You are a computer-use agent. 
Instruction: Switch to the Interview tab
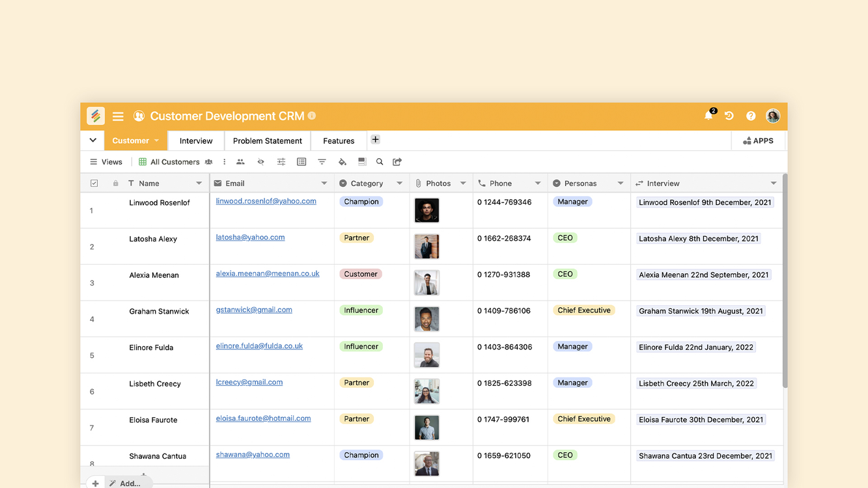pos(196,141)
